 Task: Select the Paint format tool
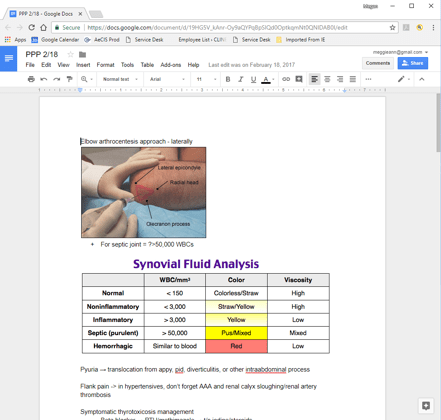coord(69,79)
